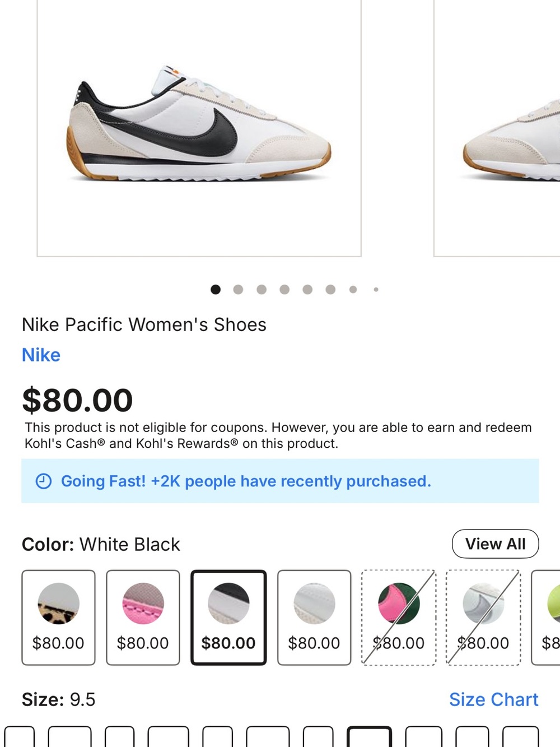Image resolution: width=560 pixels, height=747 pixels.
Task: Click the View All colors button
Action: point(495,544)
